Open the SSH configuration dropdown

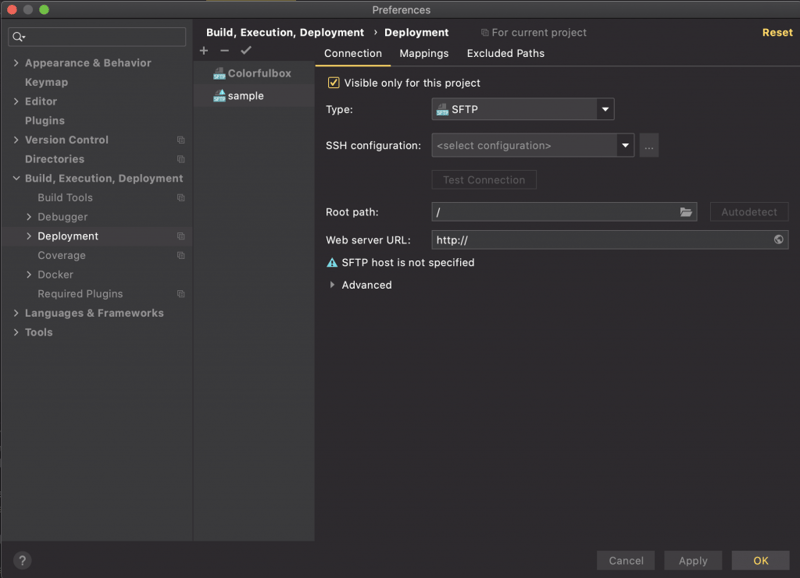click(532, 146)
